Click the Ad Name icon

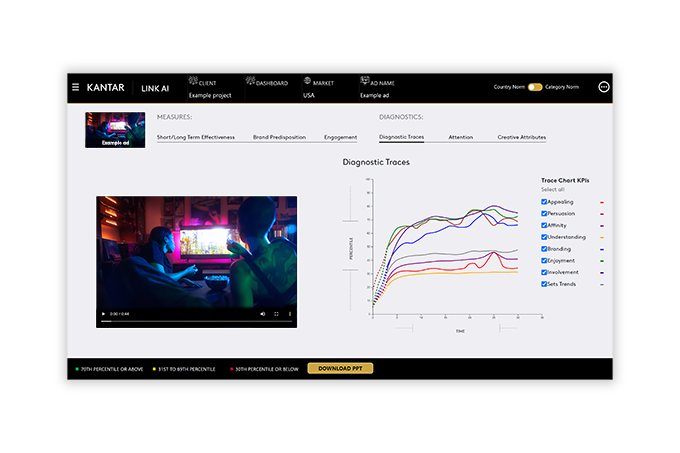tap(365, 82)
